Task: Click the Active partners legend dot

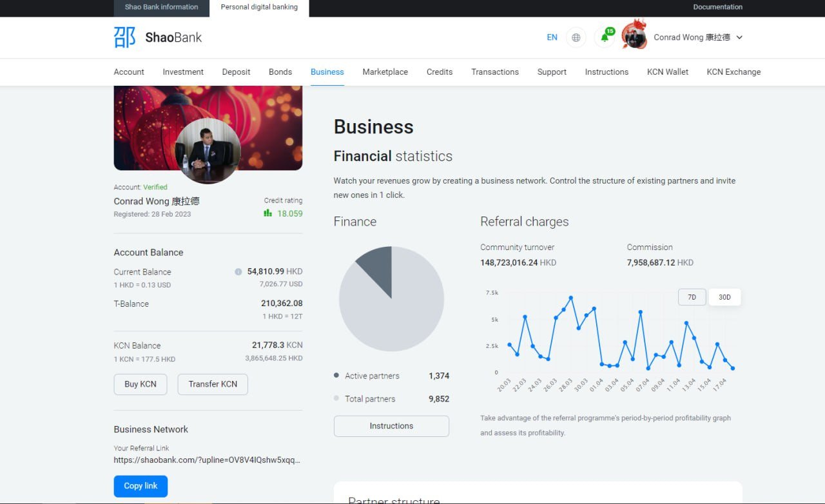Action: (336, 375)
